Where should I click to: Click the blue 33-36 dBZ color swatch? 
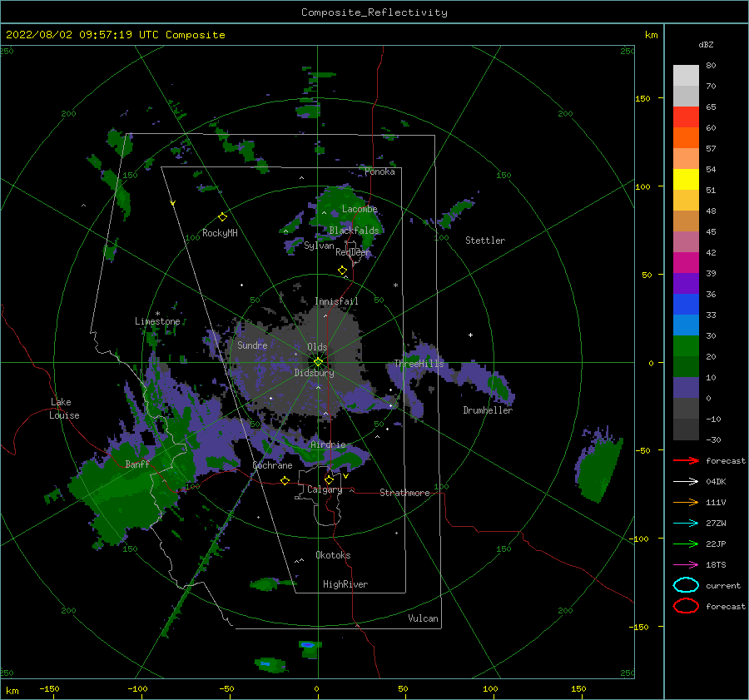tap(686, 305)
